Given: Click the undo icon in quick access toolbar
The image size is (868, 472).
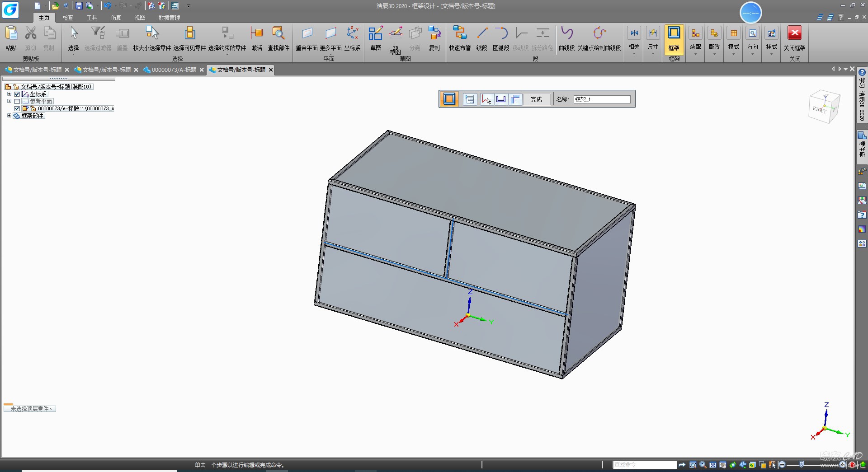Looking at the screenshot, I should 107,6.
